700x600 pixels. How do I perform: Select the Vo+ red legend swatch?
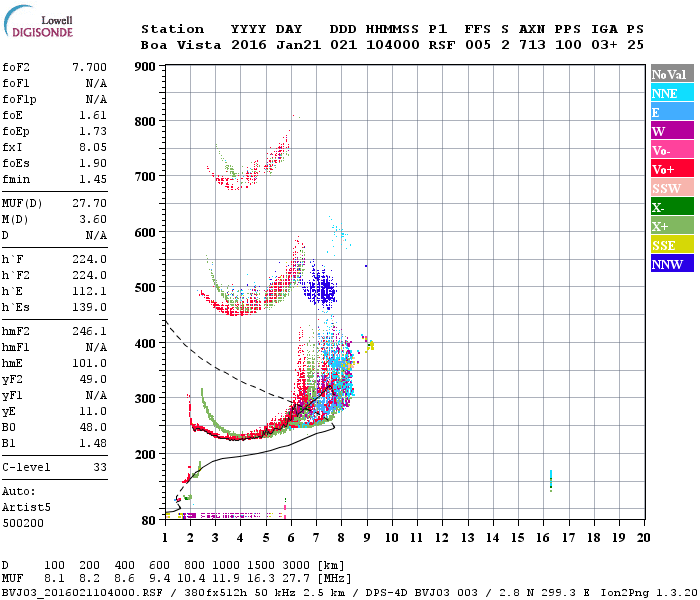point(672,169)
